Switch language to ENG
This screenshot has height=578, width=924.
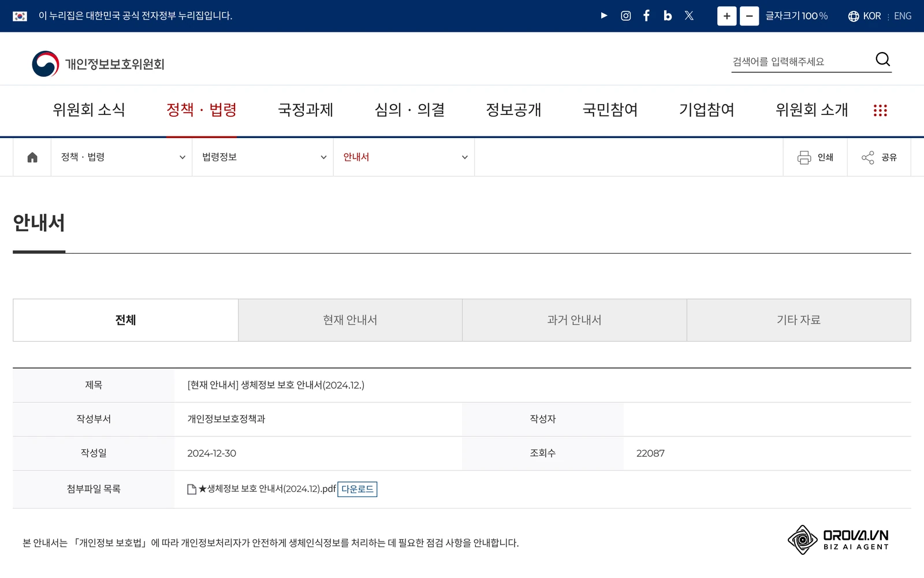coord(903,16)
